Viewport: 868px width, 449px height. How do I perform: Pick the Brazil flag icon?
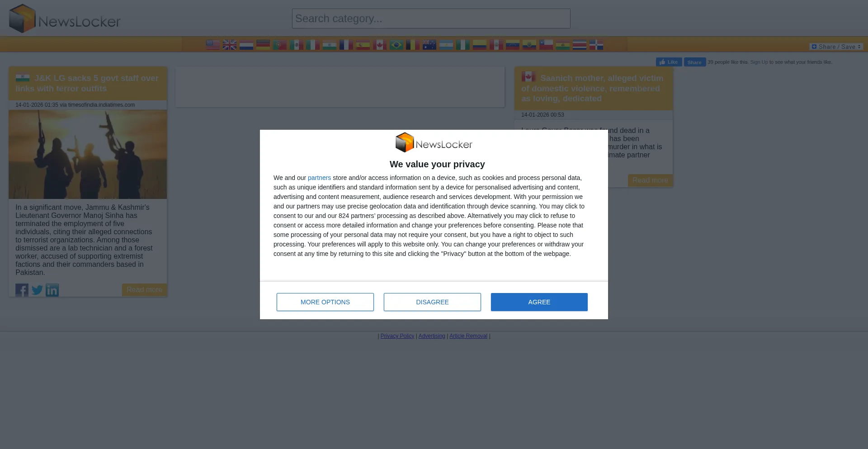point(396,45)
